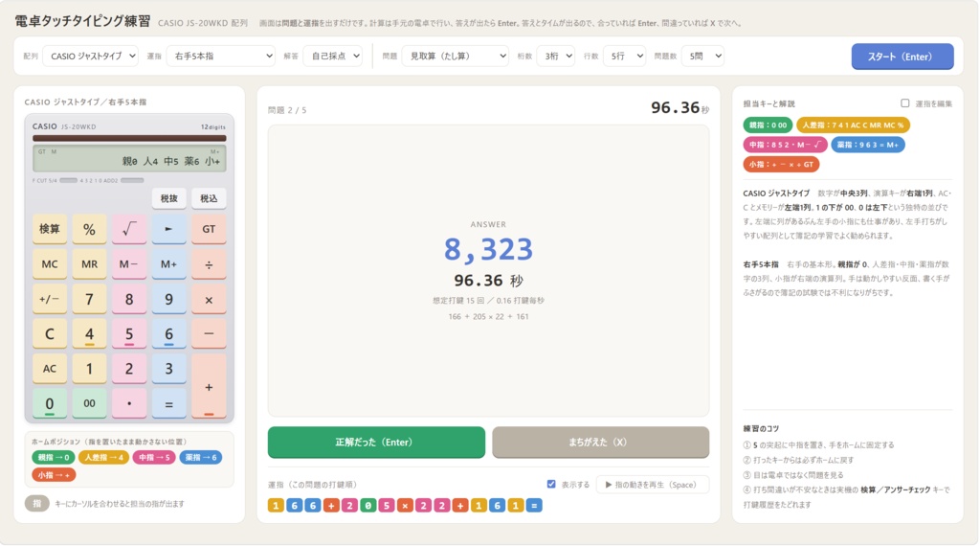The width and height of the screenshot is (980, 546).
Task: Click the = equals key
Action: 168,404
